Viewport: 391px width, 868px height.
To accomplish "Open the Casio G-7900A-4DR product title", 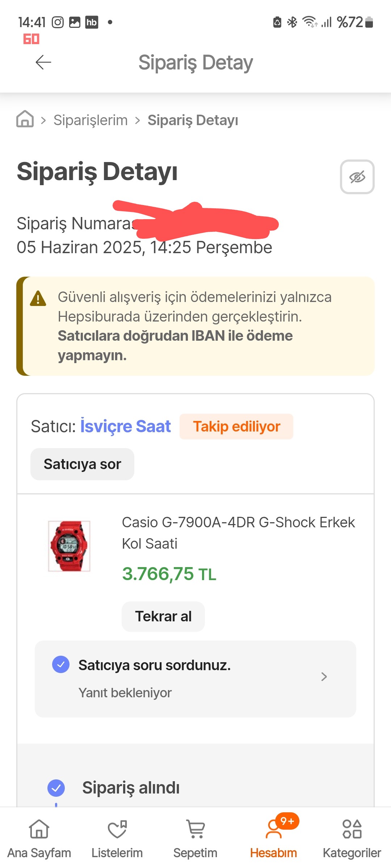I will 239,533.
